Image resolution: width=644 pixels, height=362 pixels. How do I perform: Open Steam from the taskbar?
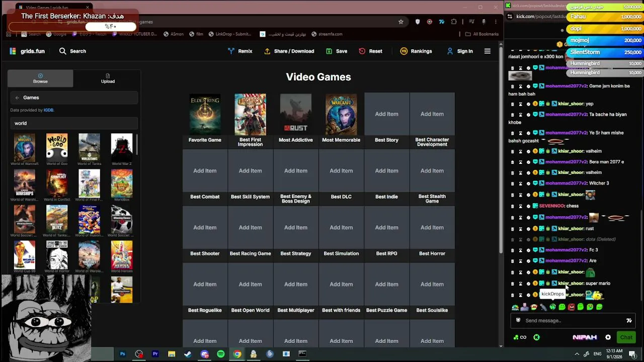click(188, 354)
